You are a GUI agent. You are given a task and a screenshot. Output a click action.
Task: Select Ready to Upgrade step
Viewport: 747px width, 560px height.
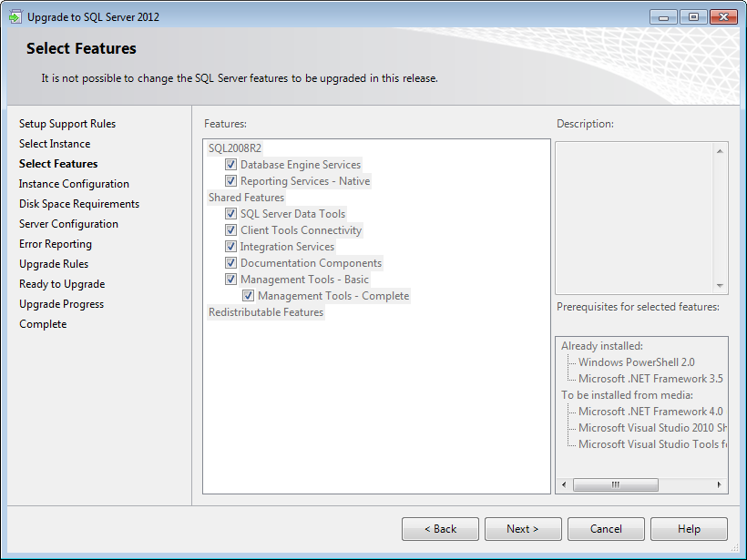tap(62, 284)
